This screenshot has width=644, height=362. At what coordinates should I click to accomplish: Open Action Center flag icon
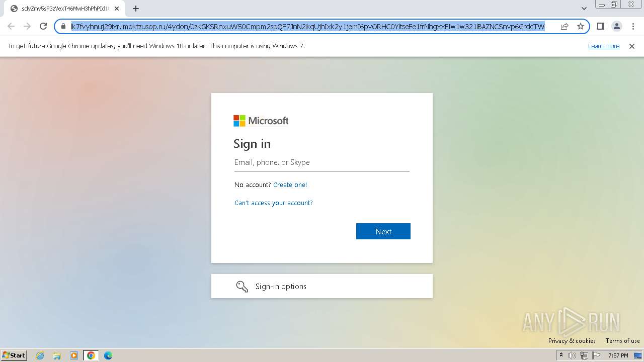(x=596, y=355)
